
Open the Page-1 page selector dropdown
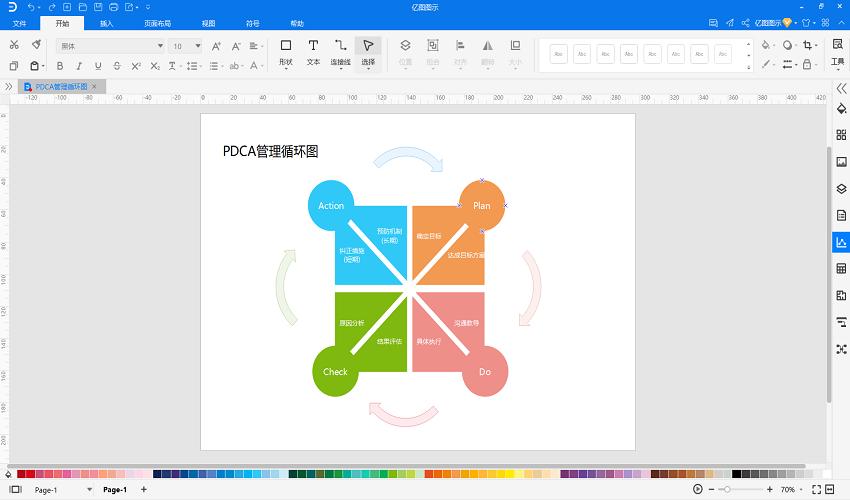[89, 489]
